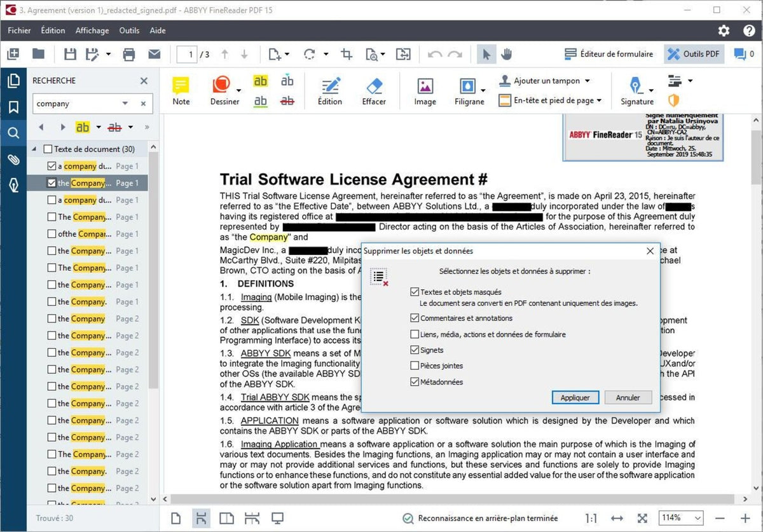Click the Appliquer button

pos(575,397)
